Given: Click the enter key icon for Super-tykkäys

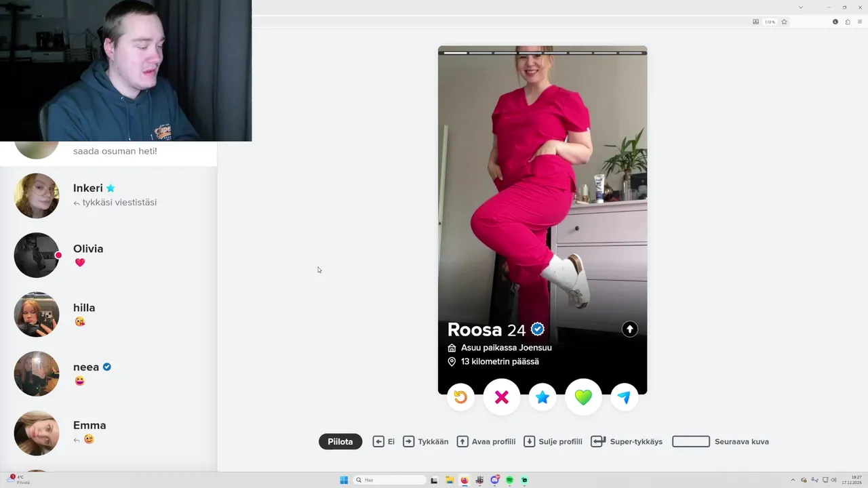Looking at the screenshot, I should pyautogui.click(x=598, y=441).
